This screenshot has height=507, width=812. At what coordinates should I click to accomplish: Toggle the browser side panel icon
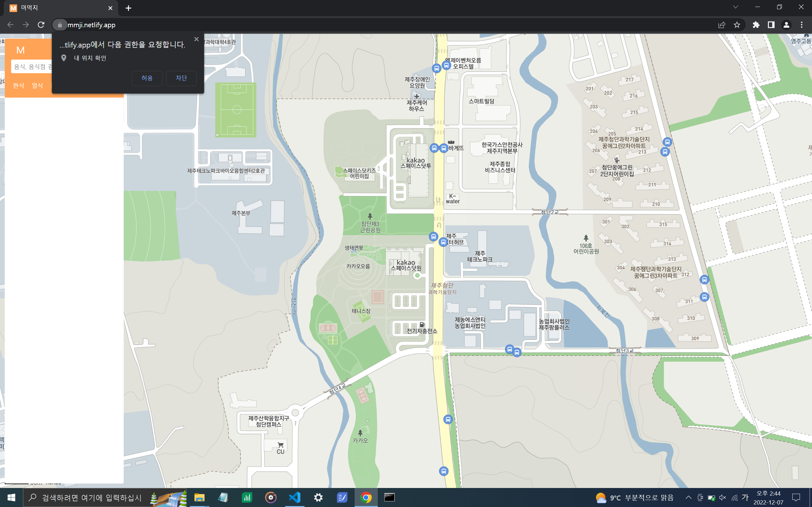coord(771,25)
